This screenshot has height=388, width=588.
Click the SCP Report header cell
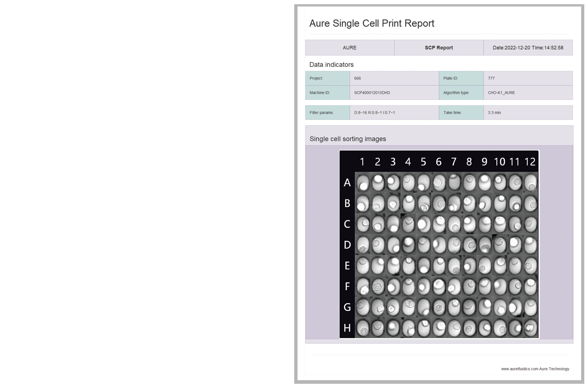tap(439, 48)
